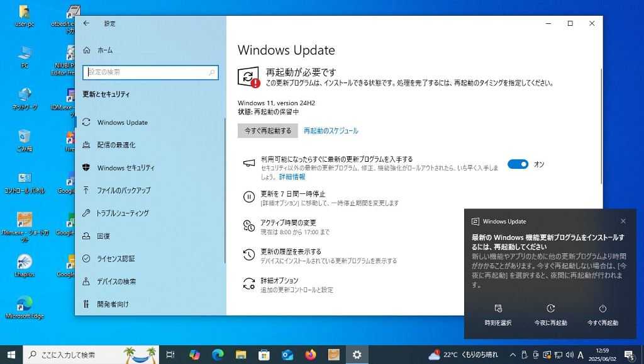Image resolution: width=644 pixels, height=364 pixels.
Task: Select the Microsoft Edge desktop icon
Action: click(25, 307)
